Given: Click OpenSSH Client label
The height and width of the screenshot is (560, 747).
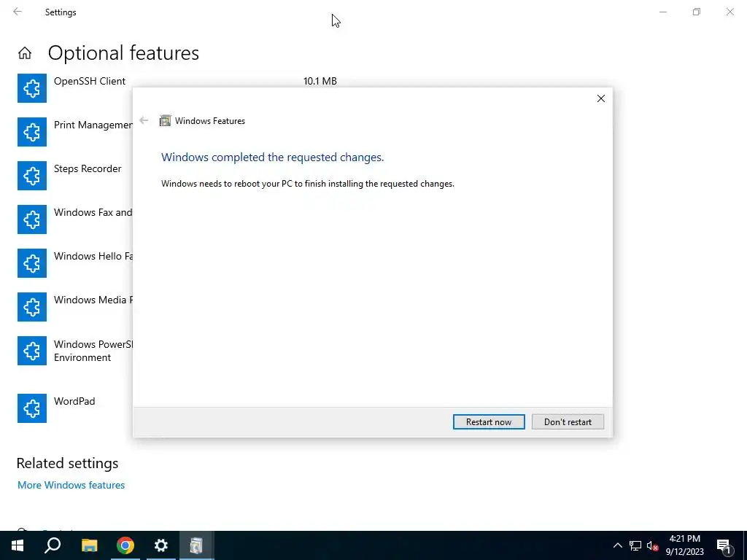Looking at the screenshot, I should (x=90, y=81).
